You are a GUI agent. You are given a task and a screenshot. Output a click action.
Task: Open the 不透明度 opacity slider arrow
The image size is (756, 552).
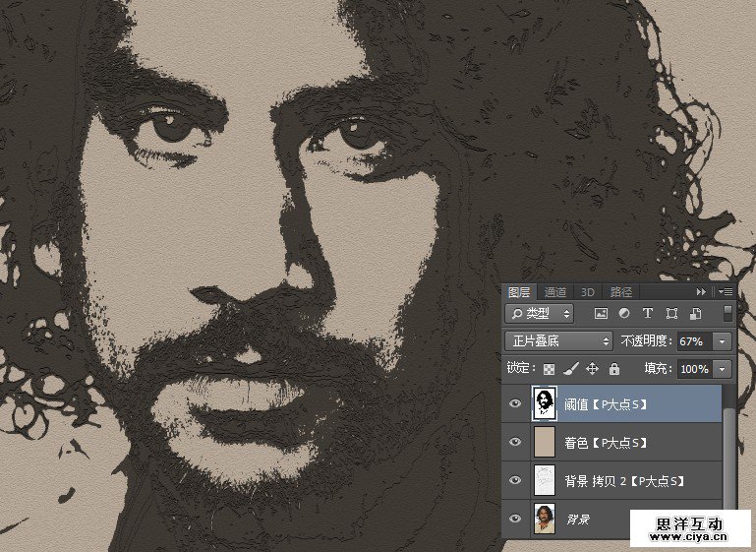tap(724, 341)
